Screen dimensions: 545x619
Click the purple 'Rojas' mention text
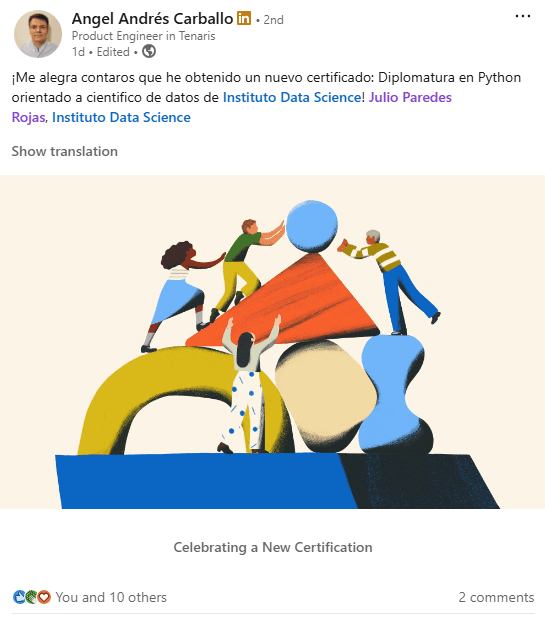coord(28,117)
